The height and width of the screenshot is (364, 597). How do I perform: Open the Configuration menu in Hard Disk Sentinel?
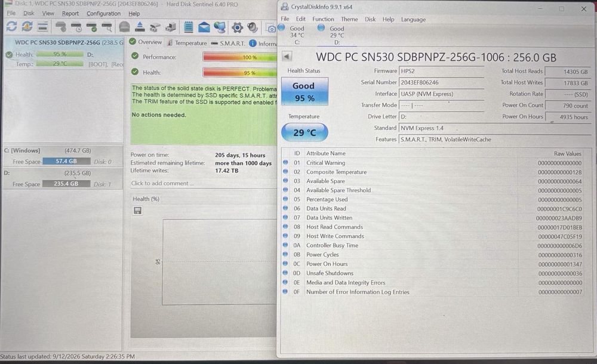point(103,13)
